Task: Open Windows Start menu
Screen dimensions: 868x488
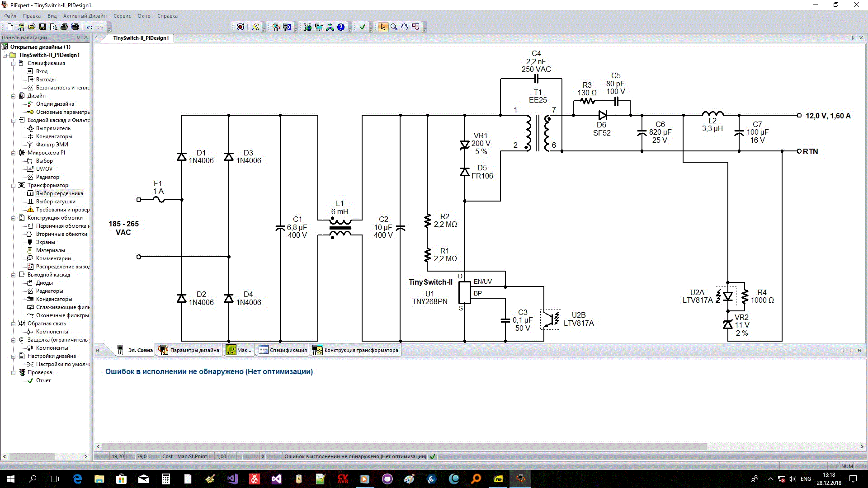Action: tap(11, 479)
